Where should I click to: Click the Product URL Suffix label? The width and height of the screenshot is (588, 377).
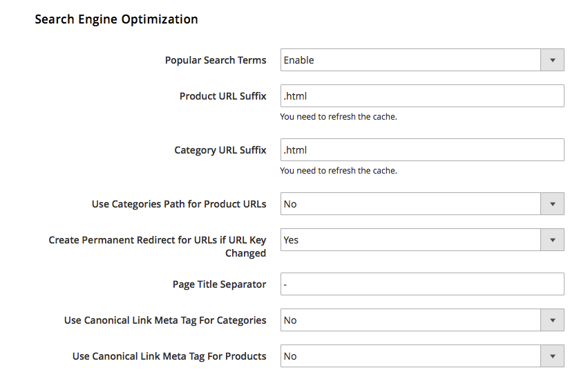point(222,96)
